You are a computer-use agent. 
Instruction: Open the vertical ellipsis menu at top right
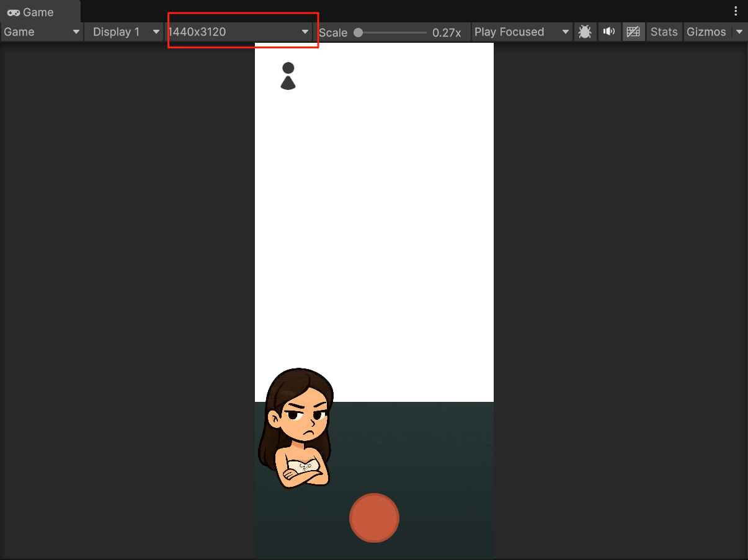pyautogui.click(x=736, y=11)
